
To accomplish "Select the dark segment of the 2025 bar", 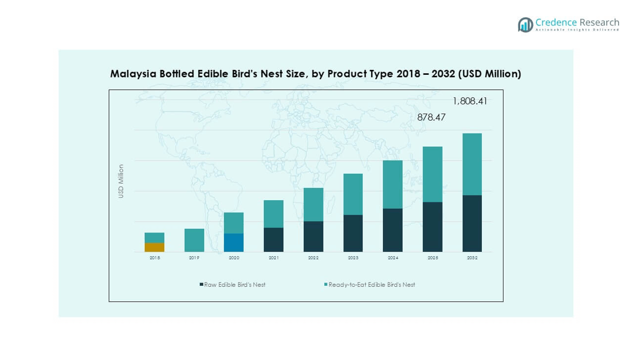I will point(432,227).
